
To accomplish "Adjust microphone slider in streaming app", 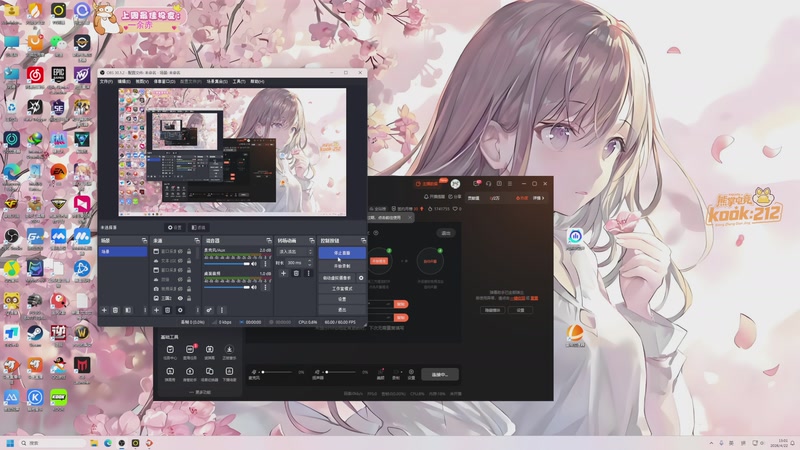I will (277, 372).
